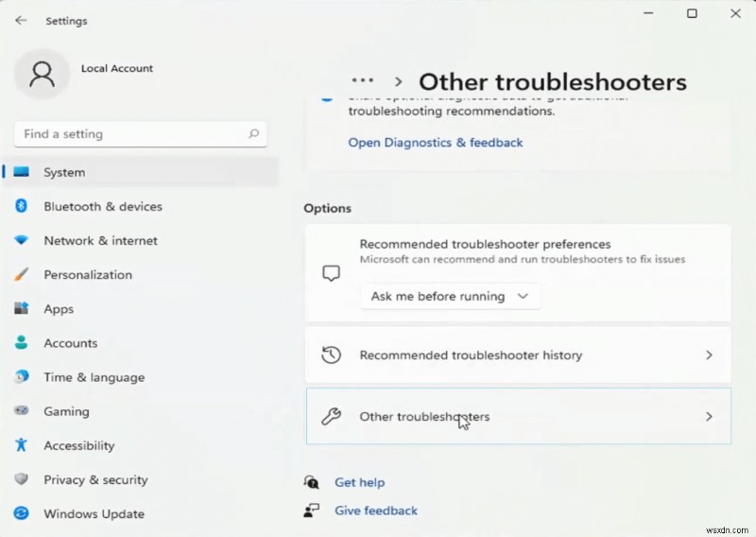
Task: Click the breadcrumb ellipsis dots
Action: tap(363, 80)
